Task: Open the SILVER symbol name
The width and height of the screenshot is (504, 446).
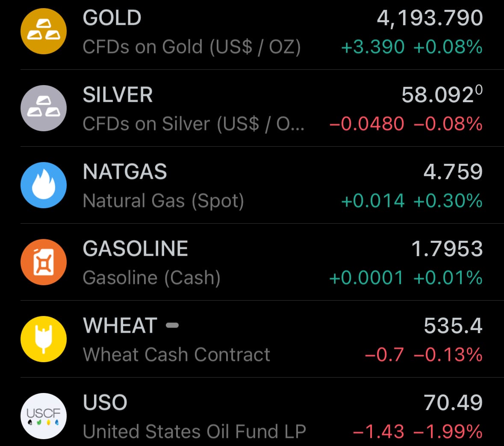Action: tap(118, 95)
